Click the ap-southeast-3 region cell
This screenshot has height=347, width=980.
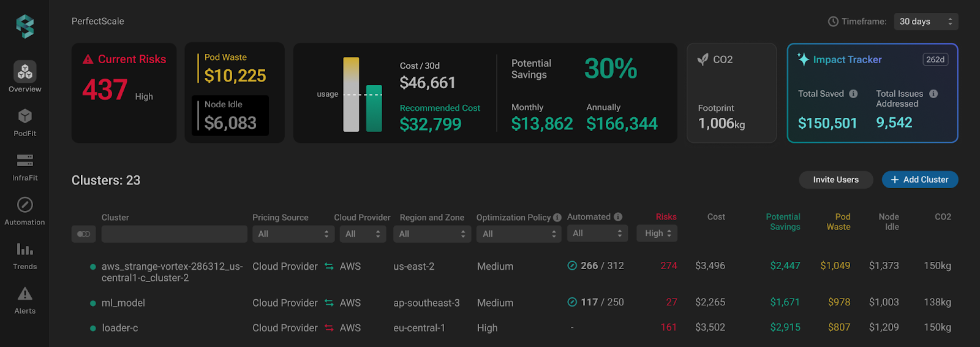click(x=426, y=303)
